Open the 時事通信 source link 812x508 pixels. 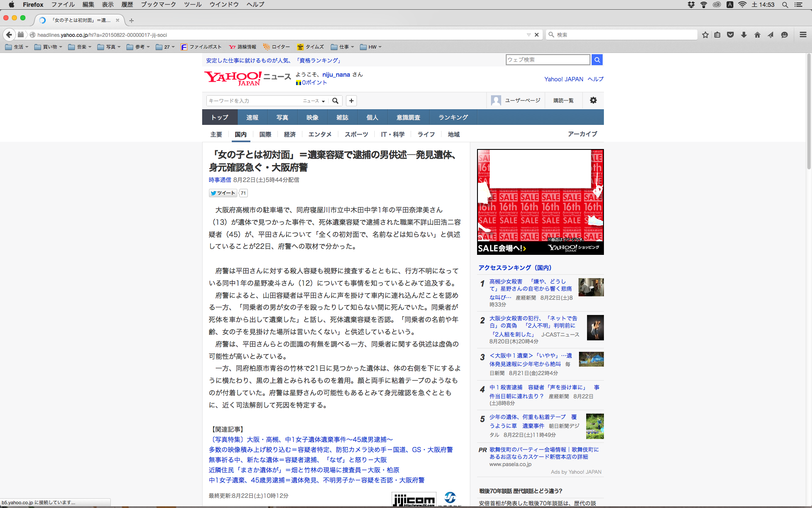click(x=219, y=180)
